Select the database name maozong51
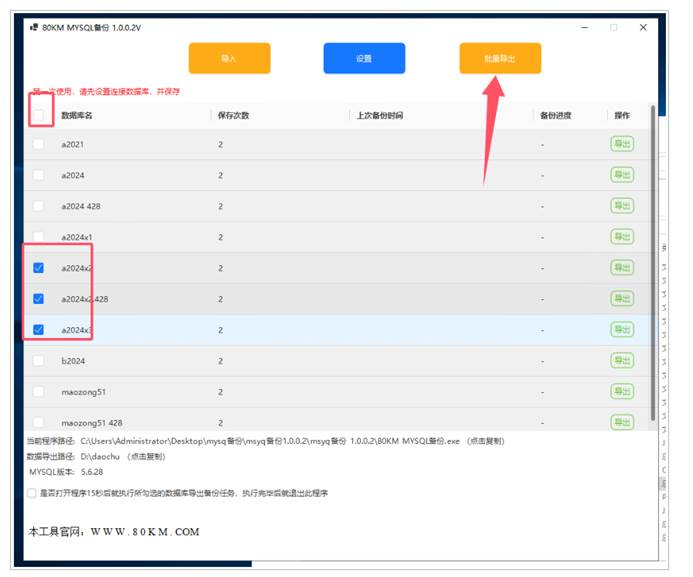693x577 pixels. [84, 392]
